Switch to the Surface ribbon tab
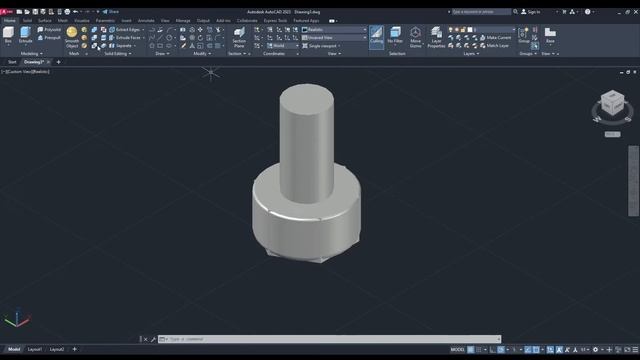This screenshot has height=360, width=640. click(44, 20)
